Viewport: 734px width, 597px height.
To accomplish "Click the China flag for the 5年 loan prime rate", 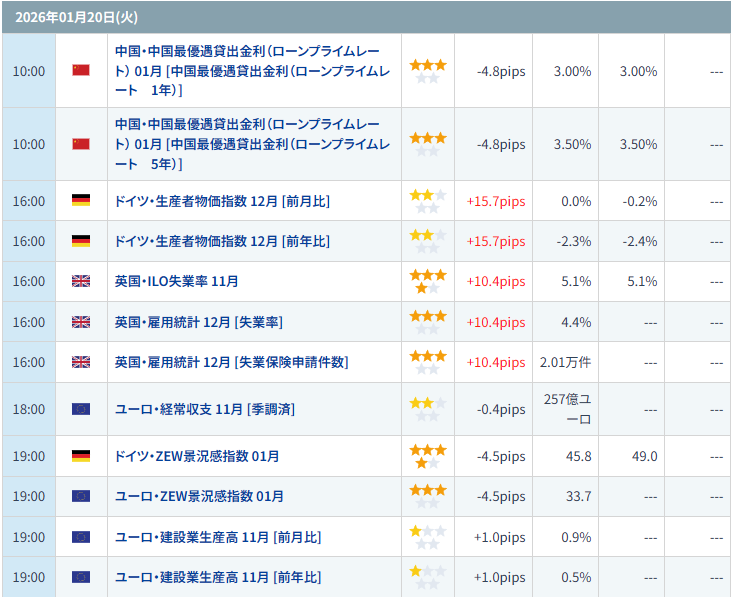I will coord(81,144).
